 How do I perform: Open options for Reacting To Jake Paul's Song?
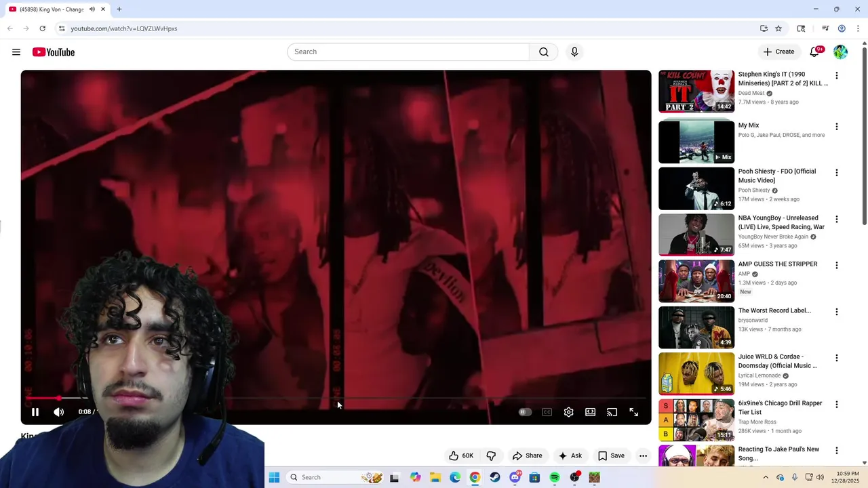coord(836,451)
